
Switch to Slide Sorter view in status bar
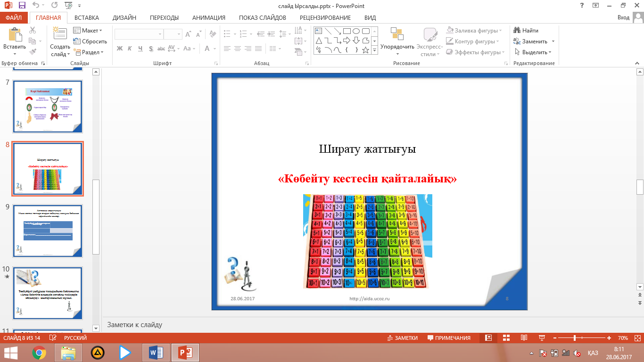pos(506,338)
